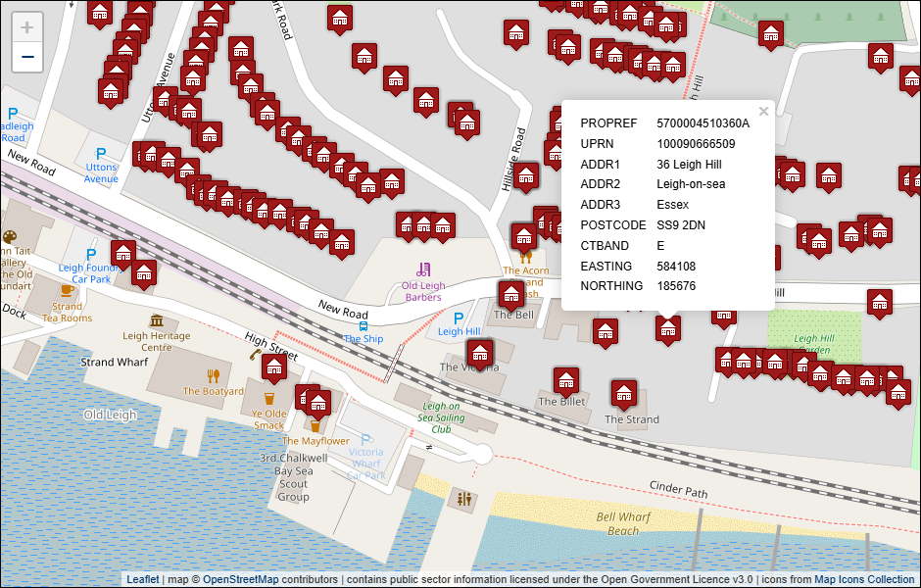
Task: Click the house marker at The Bell
Action: [x=511, y=295]
